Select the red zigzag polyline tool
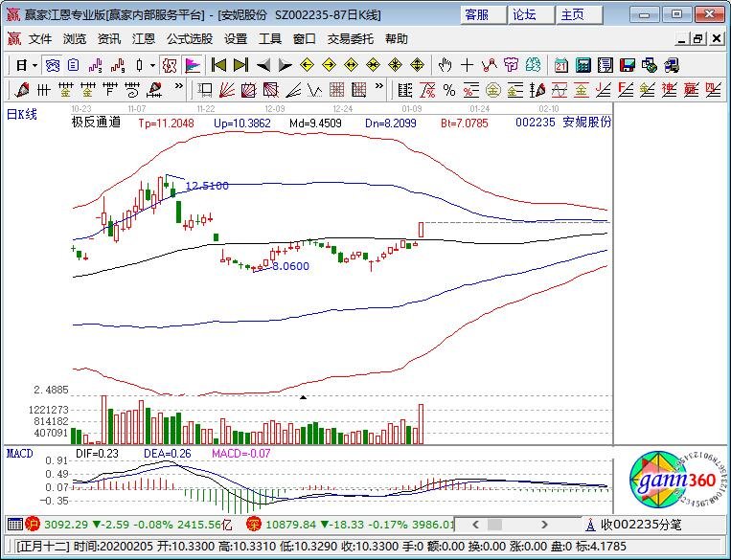This screenshot has height=560, width=731. pyautogui.click(x=489, y=65)
